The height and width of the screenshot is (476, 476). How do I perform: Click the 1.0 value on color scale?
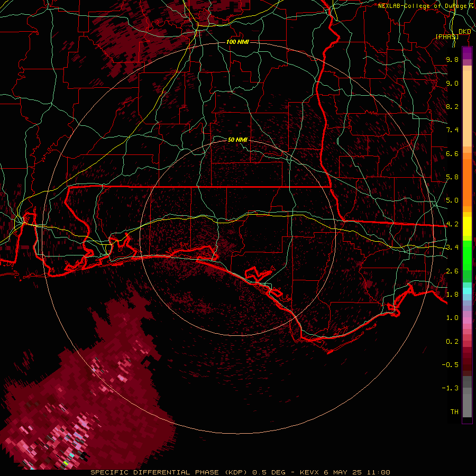tap(452, 318)
